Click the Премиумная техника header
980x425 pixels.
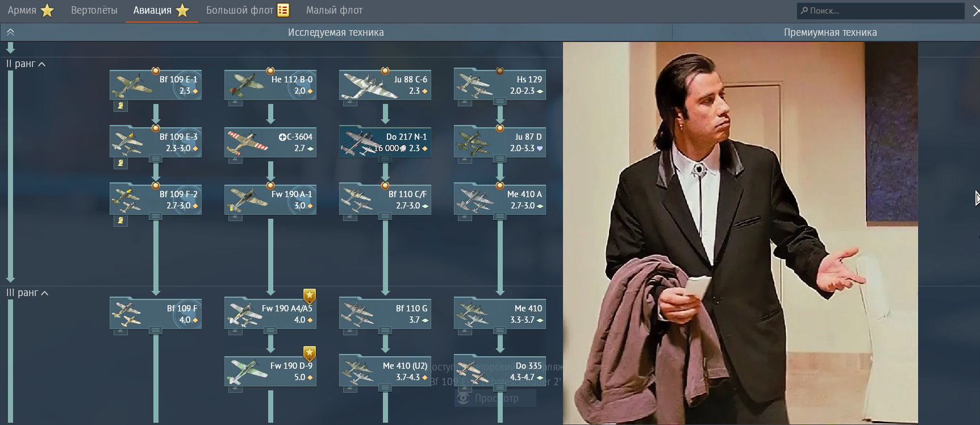830,32
